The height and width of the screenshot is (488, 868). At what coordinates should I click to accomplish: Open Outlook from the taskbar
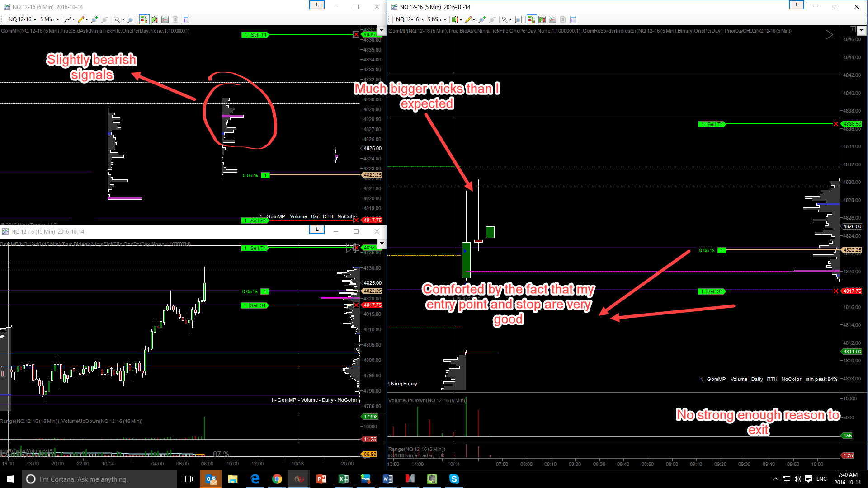point(211,479)
